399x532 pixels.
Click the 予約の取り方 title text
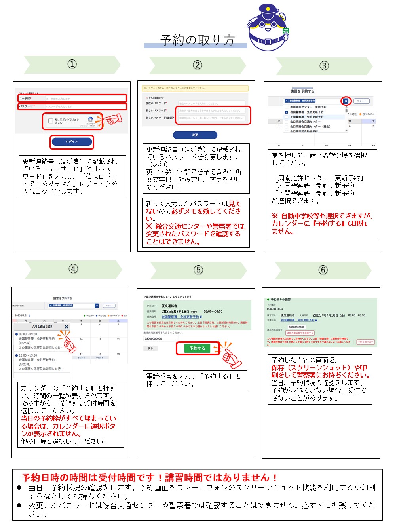(198, 40)
